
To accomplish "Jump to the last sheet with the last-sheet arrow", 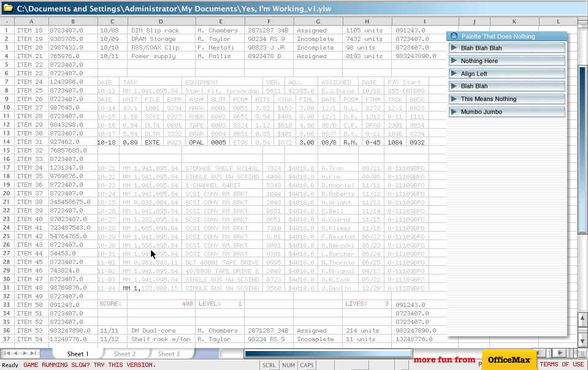I will [x=33, y=353].
